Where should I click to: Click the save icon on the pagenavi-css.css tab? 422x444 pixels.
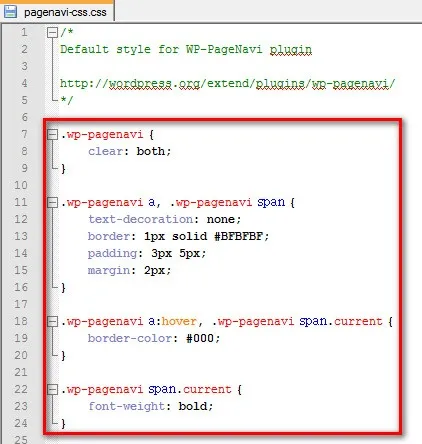[x=10, y=12]
